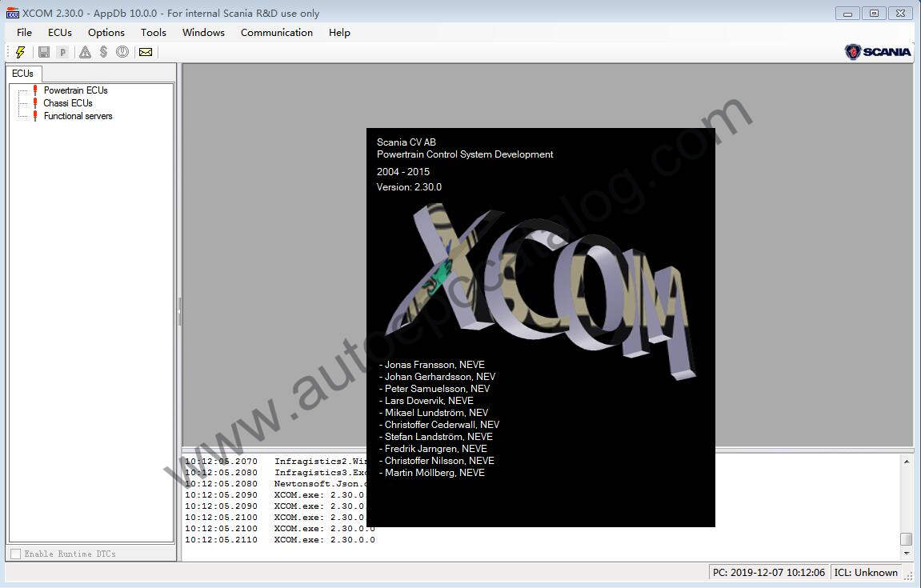Image resolution: width=921 pixels, height=588 pixels.
Task: Click the ICL: Unknown status field
Action: pos(866,572)
